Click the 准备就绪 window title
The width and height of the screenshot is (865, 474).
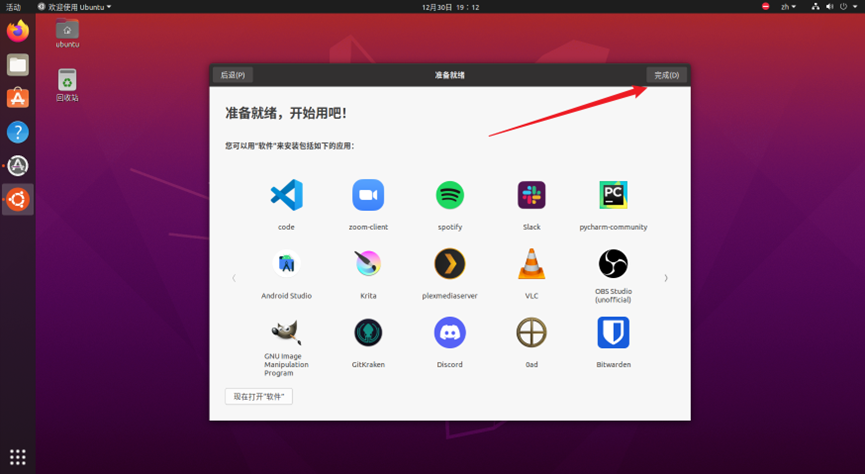coord(450,75)
